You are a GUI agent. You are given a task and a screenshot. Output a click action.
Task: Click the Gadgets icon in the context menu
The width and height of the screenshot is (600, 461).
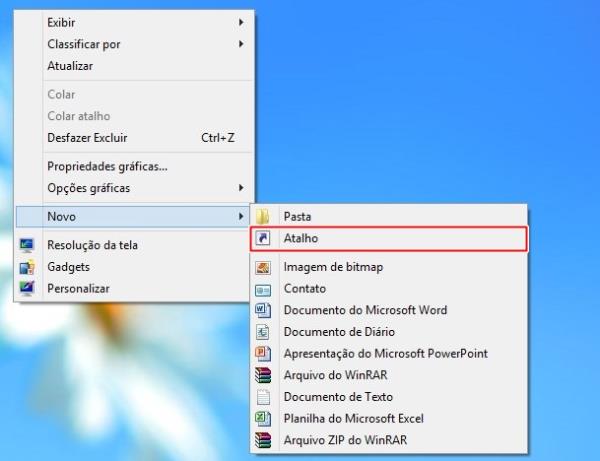click(x=27, y=267)
